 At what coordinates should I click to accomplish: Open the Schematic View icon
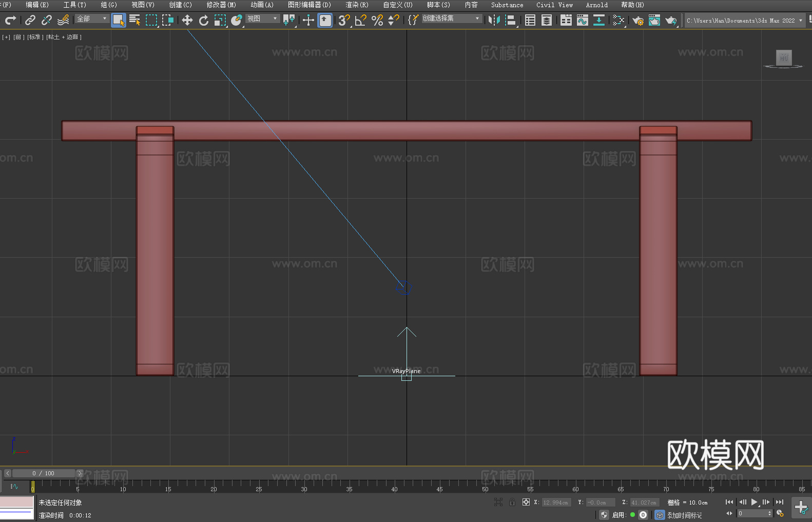[618, 20]
